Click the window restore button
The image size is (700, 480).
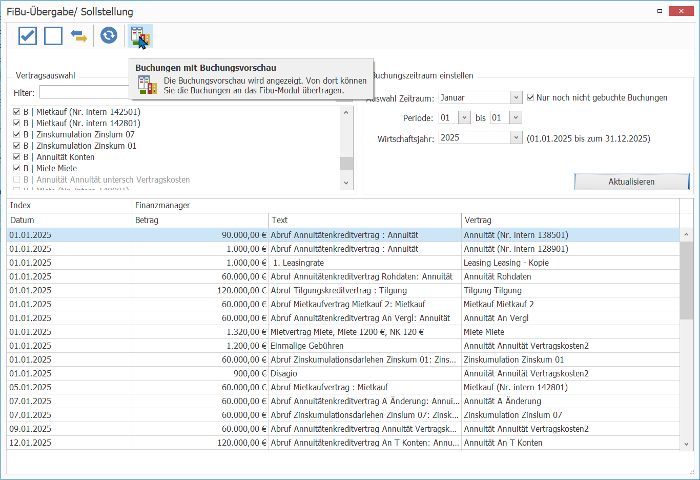[659, 11]
